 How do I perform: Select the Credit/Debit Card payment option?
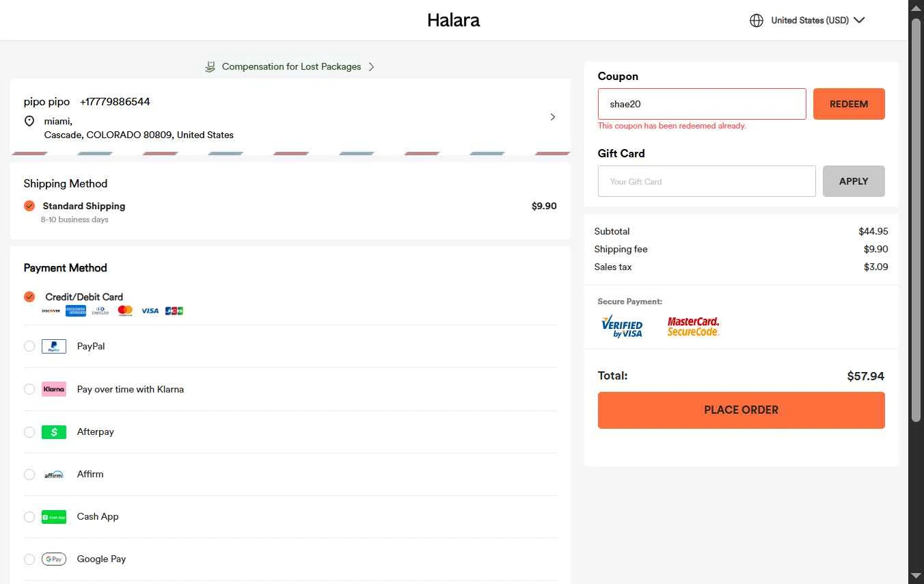[29, 297]
